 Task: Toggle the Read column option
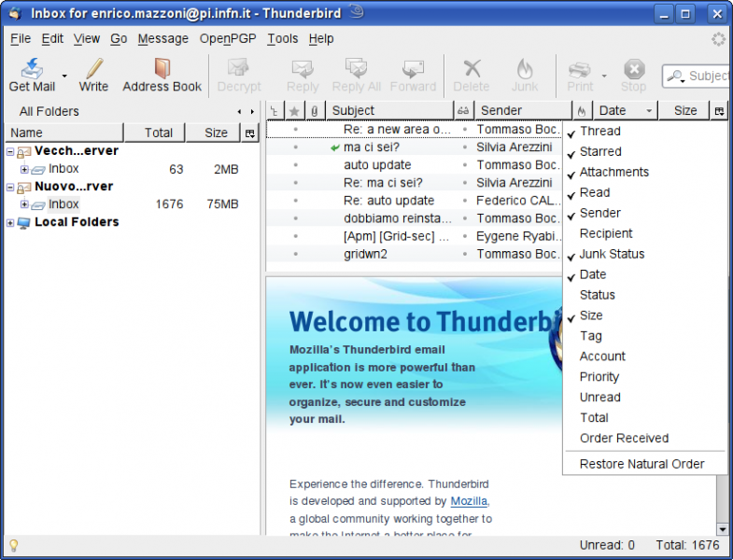click(x=643, y=192)
